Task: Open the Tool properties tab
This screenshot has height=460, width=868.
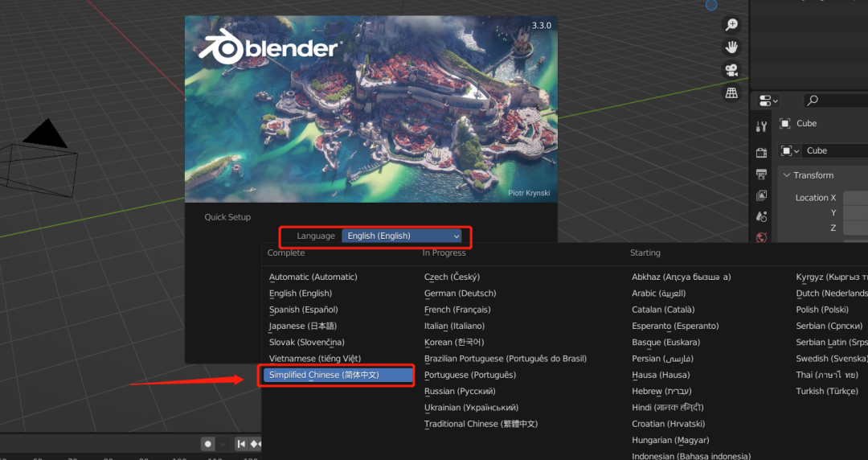Action: 762,126
